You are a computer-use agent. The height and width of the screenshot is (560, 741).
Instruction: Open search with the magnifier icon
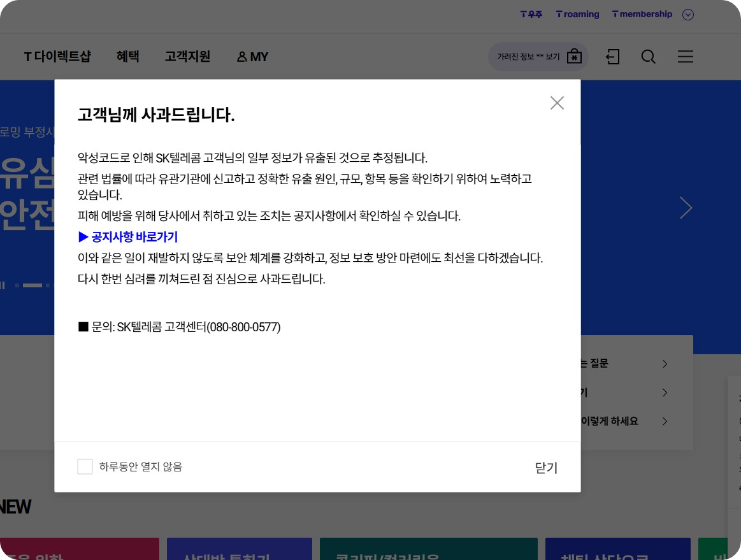[x=649, y=57]
